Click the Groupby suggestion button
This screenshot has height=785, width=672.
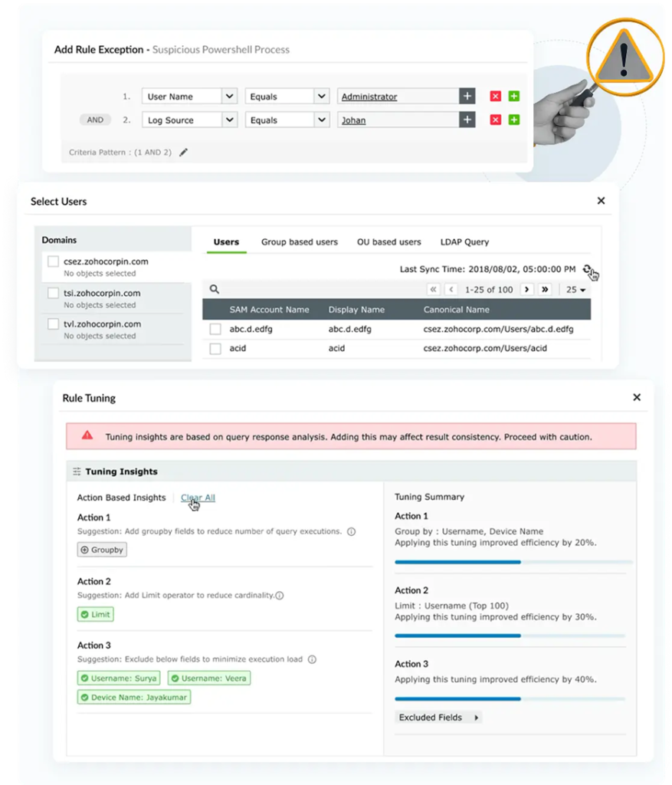point(102,550)
